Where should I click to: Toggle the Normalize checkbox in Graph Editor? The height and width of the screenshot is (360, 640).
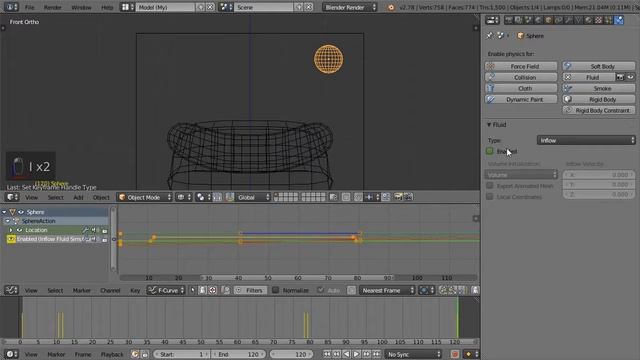point(276,290)
